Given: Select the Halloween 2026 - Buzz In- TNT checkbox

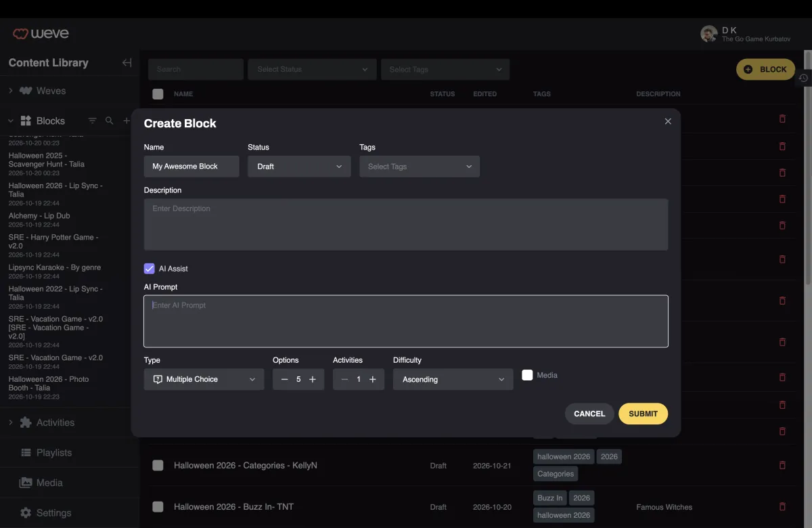Looking at the screenshot, I should (158, 506).
